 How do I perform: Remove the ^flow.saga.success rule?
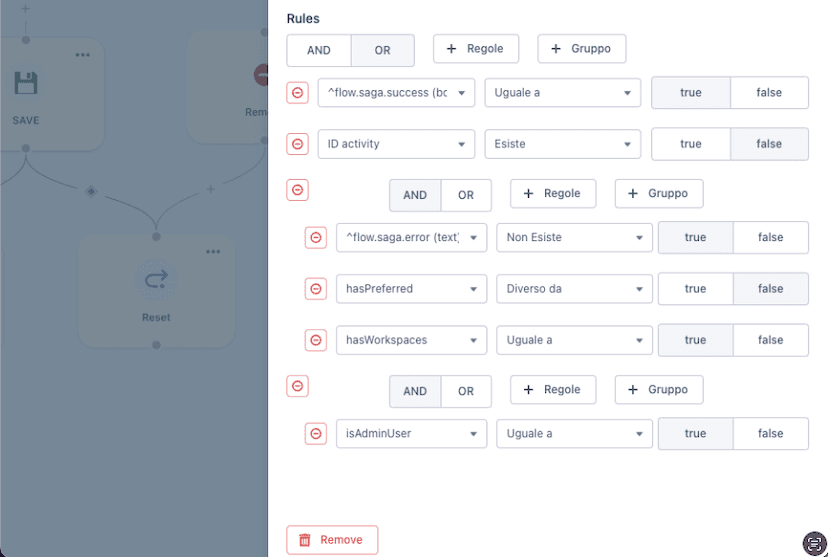[x=297, y=93]
